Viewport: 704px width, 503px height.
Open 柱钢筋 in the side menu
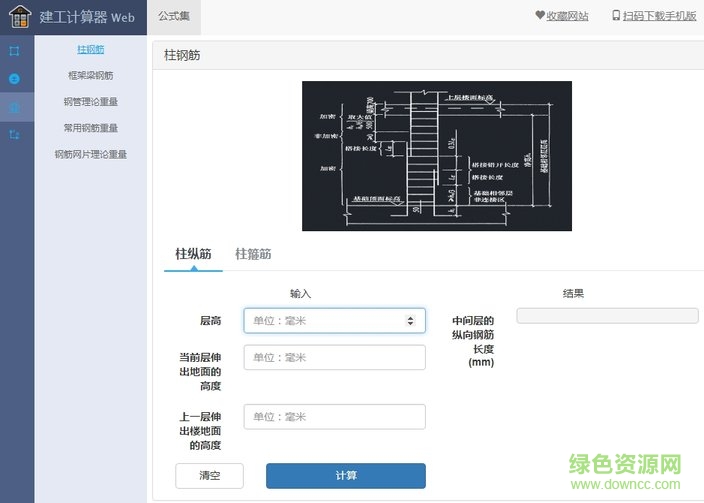click(91, 49)
